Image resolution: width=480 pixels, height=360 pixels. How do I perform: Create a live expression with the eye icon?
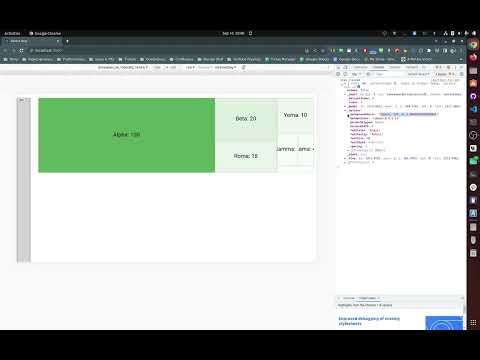point(368,74)
